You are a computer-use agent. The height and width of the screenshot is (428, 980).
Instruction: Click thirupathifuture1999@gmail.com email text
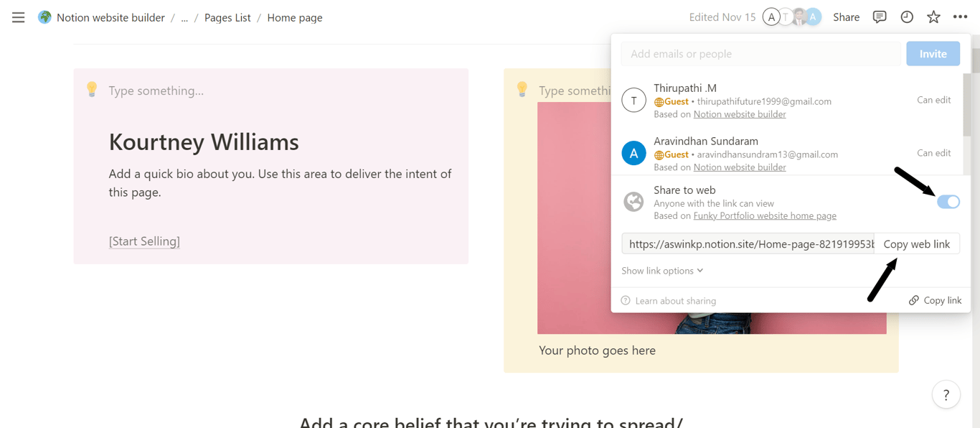[764, 101]
